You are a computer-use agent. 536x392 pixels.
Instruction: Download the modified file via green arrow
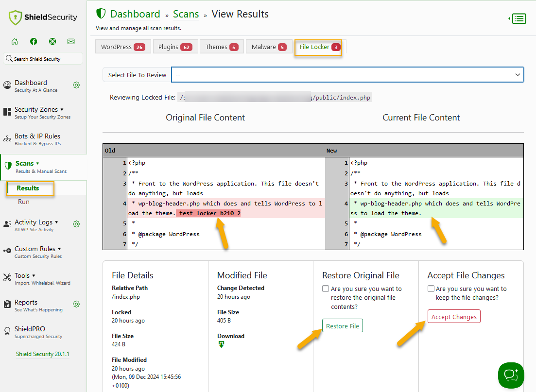pyautogui.click(x=222, y=344)
